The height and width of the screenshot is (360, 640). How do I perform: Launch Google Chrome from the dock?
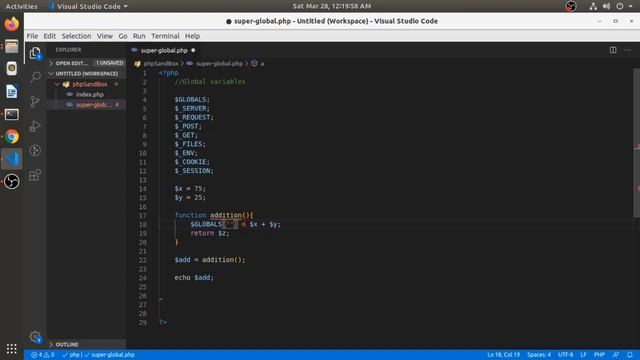coord(11,136)
